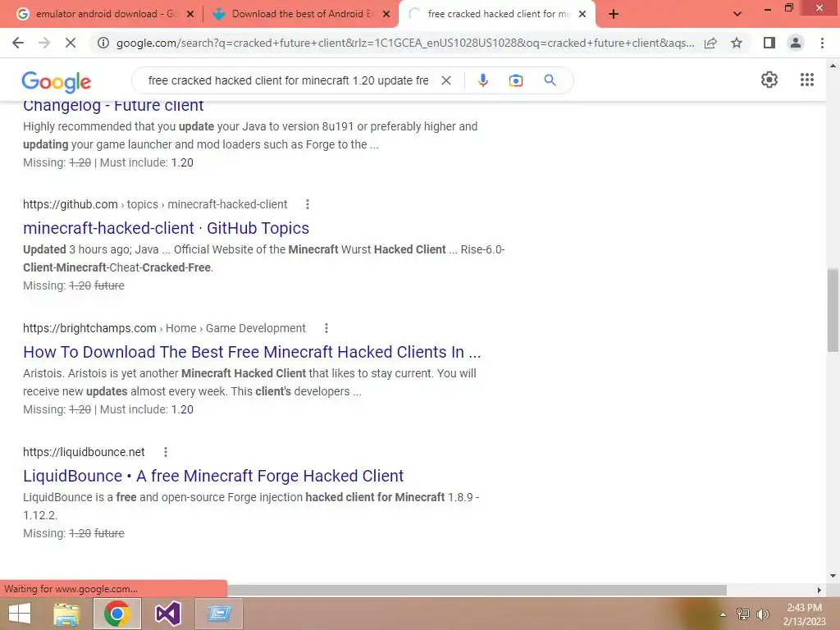This screenshot has width=840, height=630.
Task: Open the Google apps grid
Action: (807, 80)
